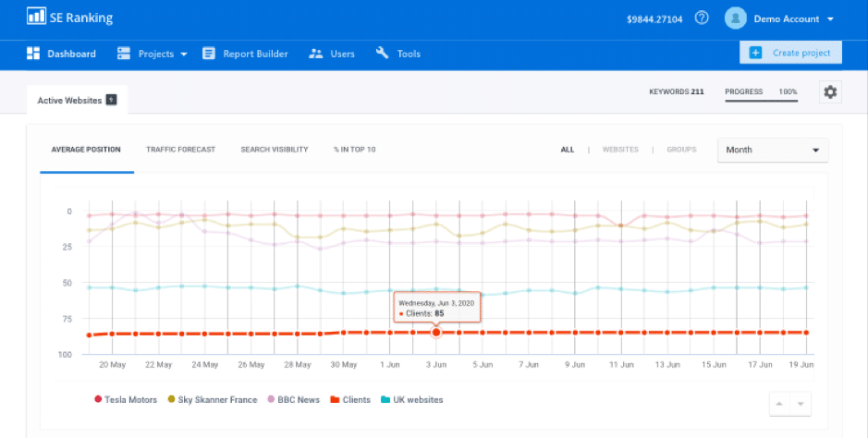Viewport: 868px width, 438px height.
Task: Open the settings gear icon
Action: pos(830,92)
